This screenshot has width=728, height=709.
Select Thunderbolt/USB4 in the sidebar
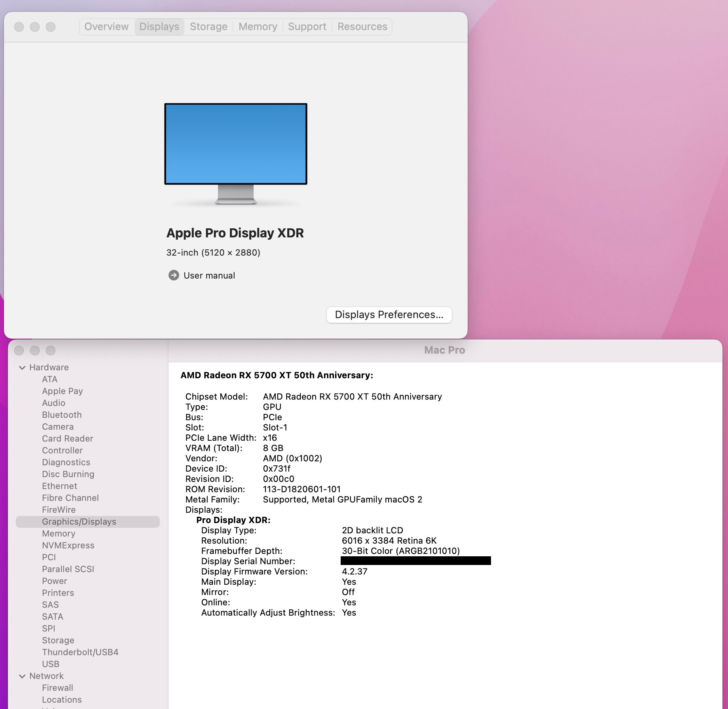(80, 652)
